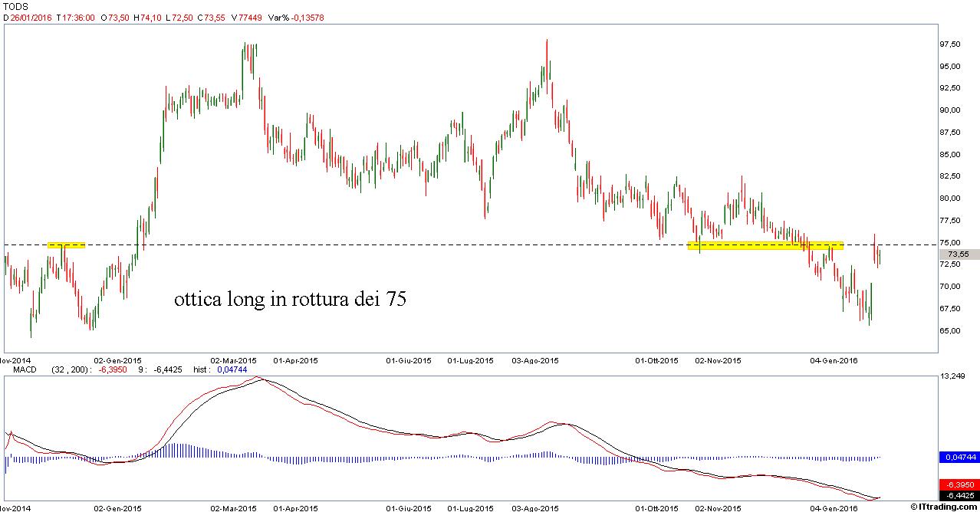Select the red MACD value tag -6,3950
This screenshot has height=512, width=980.
[959, 484]
